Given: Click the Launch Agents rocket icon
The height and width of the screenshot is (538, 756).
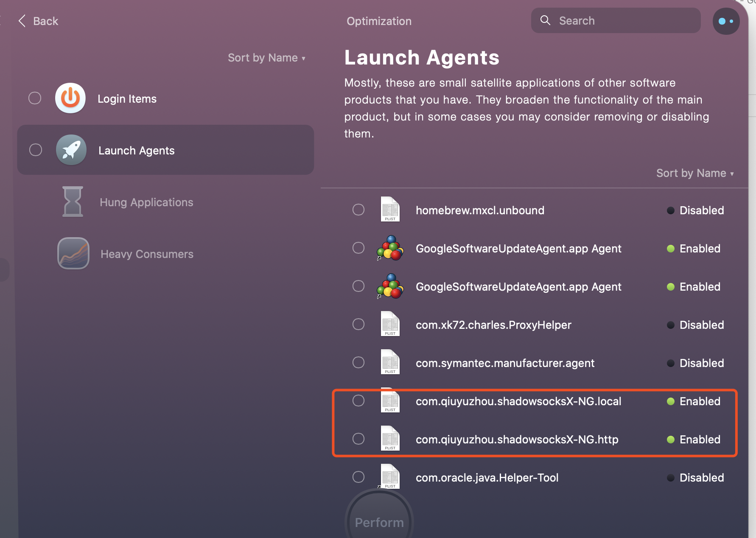Looking at the screenshot, I should pyautogui.click(x=71, y=150).
